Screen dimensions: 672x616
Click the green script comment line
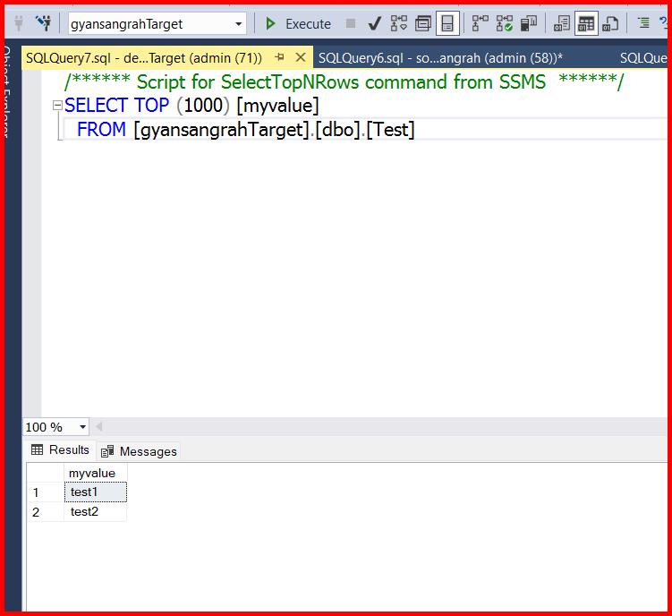click(x=345, y=81)
